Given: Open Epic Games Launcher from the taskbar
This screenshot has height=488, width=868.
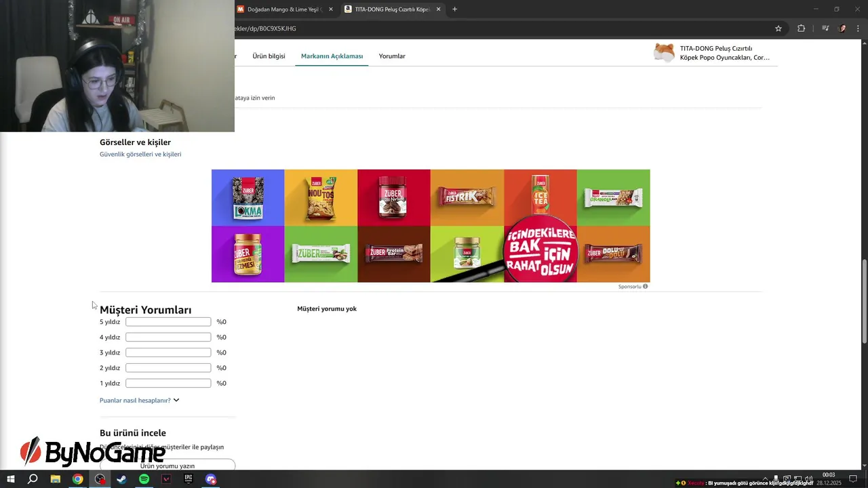Looking at the screenshot, I should 189,479.
